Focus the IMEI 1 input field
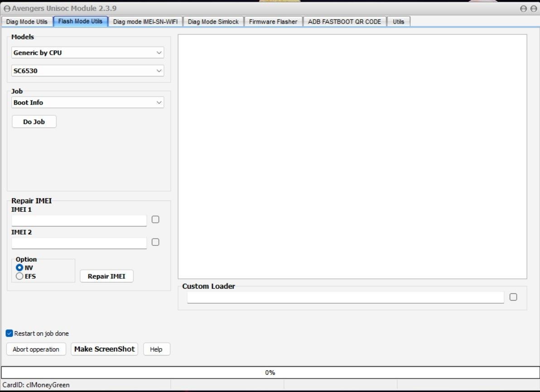Screen dimensions: 540x392 click(x=79, y=220)
